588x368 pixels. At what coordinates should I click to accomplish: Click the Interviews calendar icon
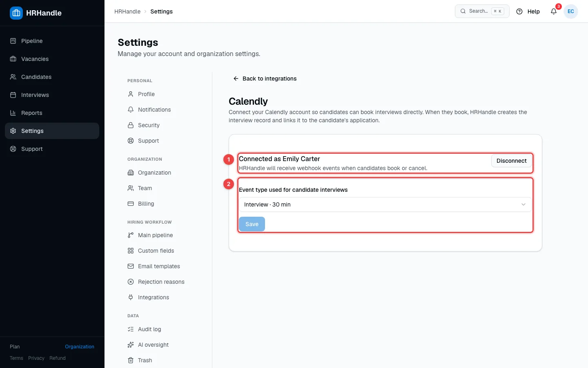[x=13, y=95]
